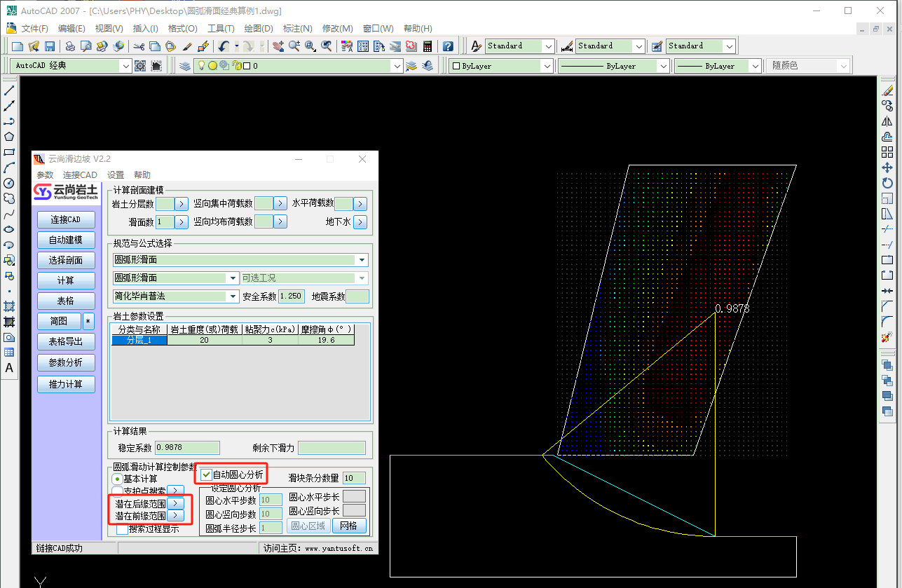Open the 绘图(D) menu
The image size is (902, 588).
[x=258, y=28]
